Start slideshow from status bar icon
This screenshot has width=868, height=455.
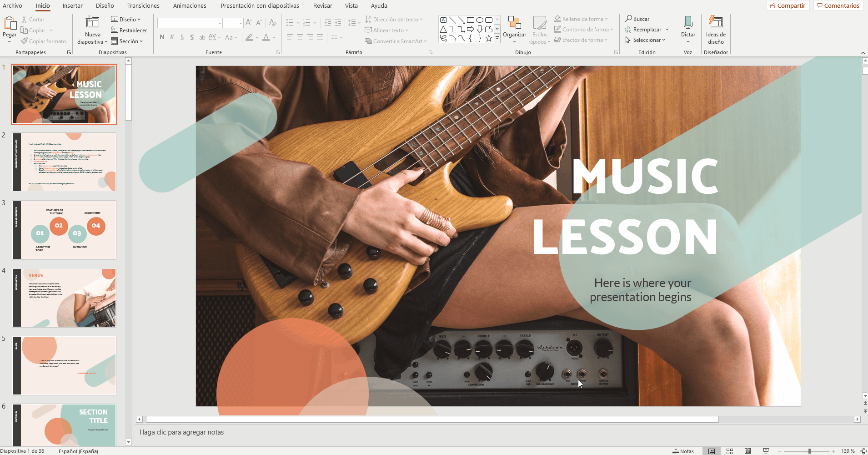(766, 451)
